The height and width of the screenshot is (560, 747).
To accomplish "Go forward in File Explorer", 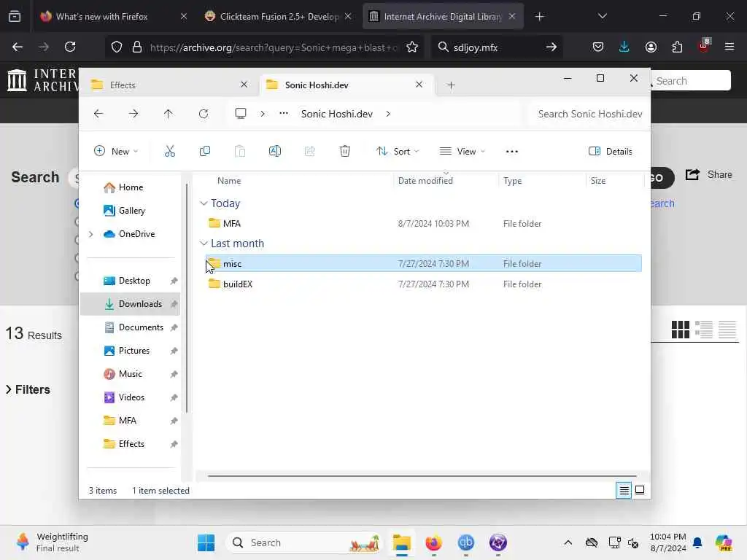I will [133, 114].
